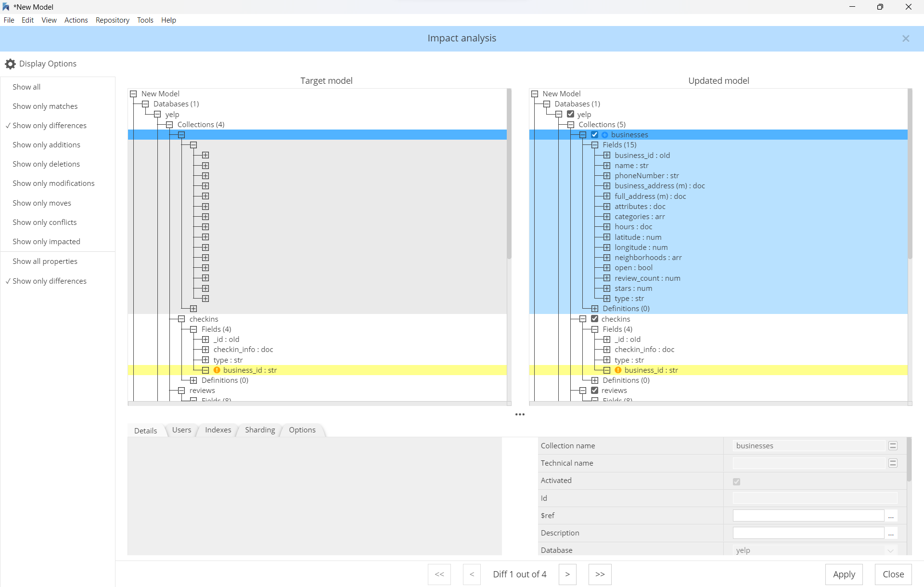This screenshot has height=587, width=924.
Task: Select Show only additions filter option
Action: [x=47, y=144]
